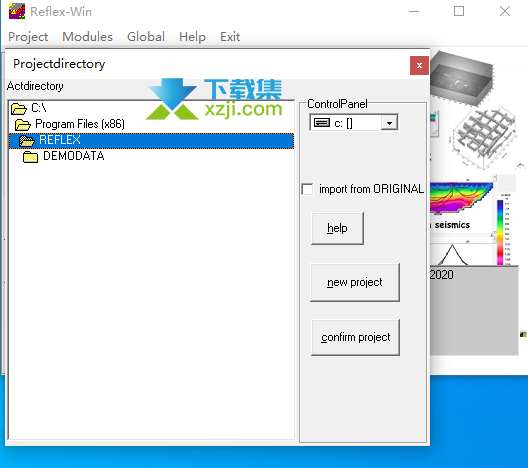Expand the drive selection dropdown arrow
The height and width of the screenshot is (468, 528).
[x=389, y=123]
